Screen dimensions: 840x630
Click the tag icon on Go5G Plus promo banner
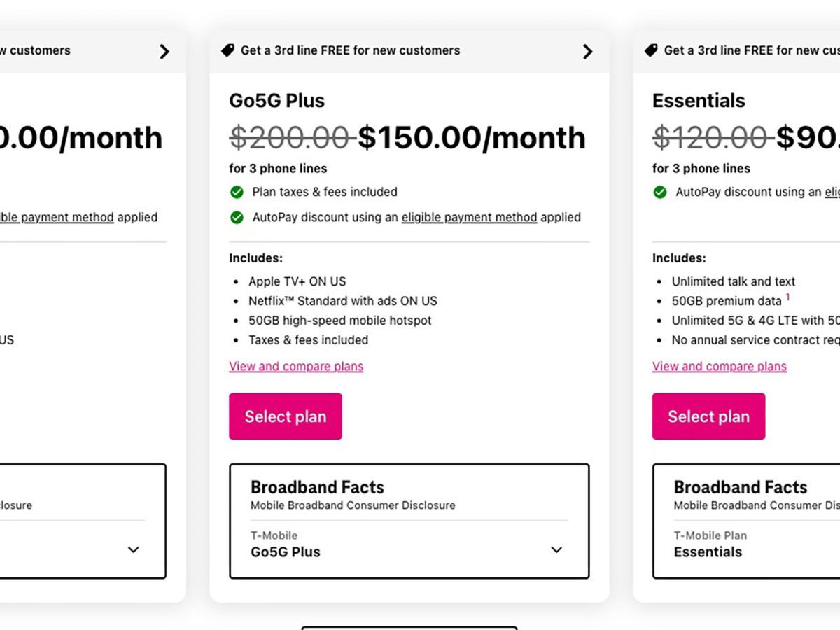click(x=227, y=50)
